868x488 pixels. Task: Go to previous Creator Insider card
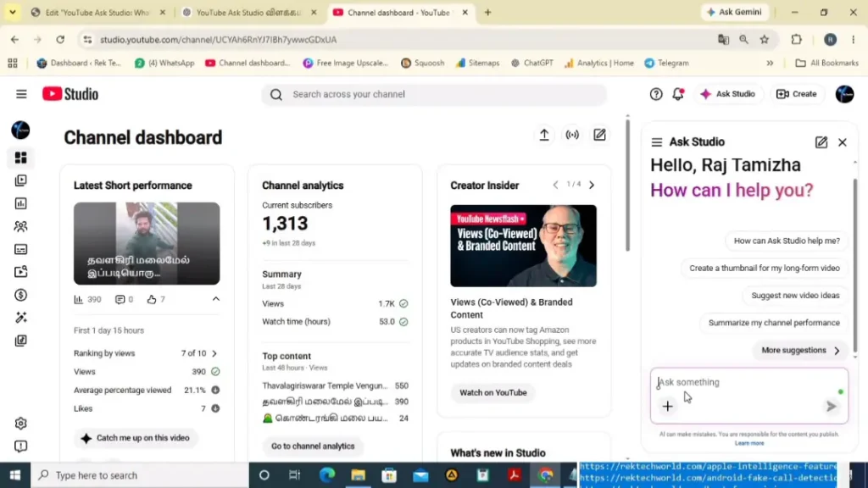(x=555, y=185)
